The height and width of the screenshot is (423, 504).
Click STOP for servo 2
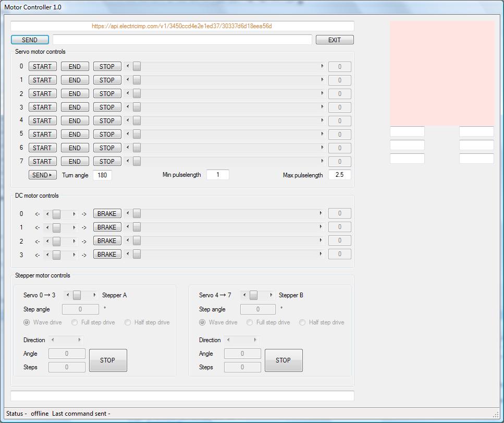coord(107,93)
